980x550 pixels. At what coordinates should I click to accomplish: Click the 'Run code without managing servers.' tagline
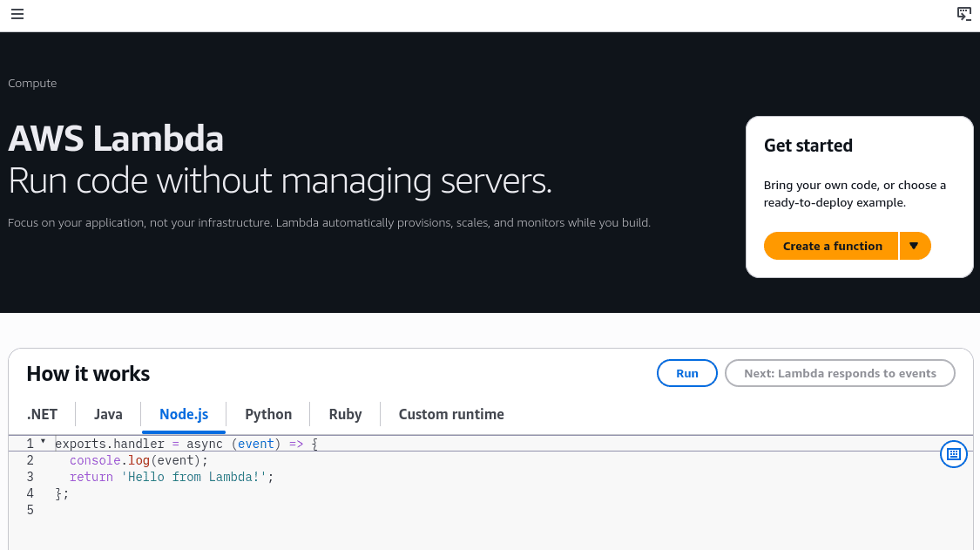280,180
